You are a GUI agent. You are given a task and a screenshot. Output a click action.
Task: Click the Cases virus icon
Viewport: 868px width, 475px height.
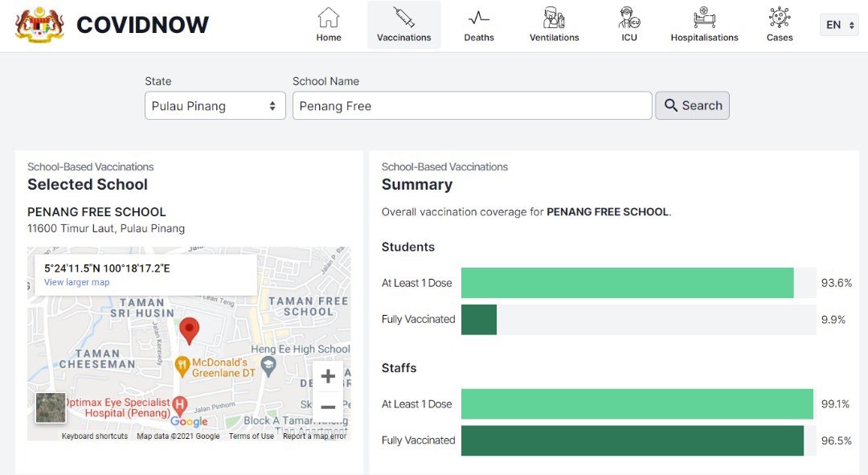tap(779, 18)
